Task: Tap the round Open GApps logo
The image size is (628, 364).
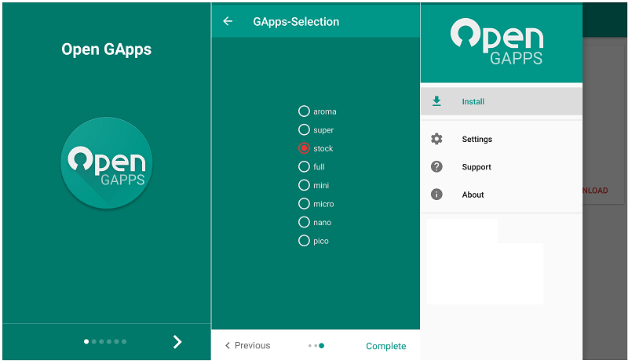Action: click(107, 163)
